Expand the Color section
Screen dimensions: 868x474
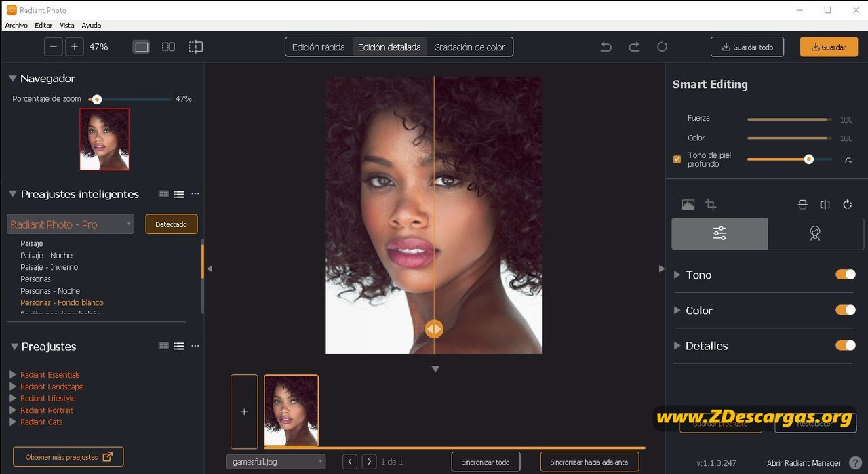[x=677, y=310]
